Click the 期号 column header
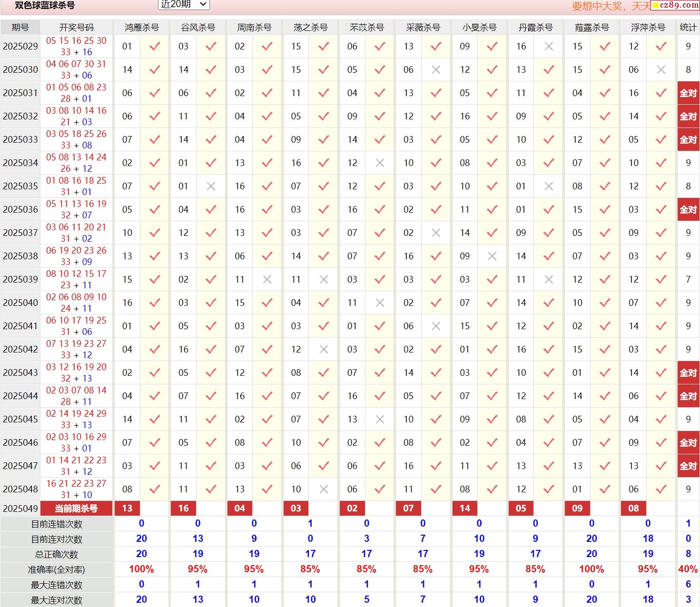 pyautogui.click(x=20, y=28)
